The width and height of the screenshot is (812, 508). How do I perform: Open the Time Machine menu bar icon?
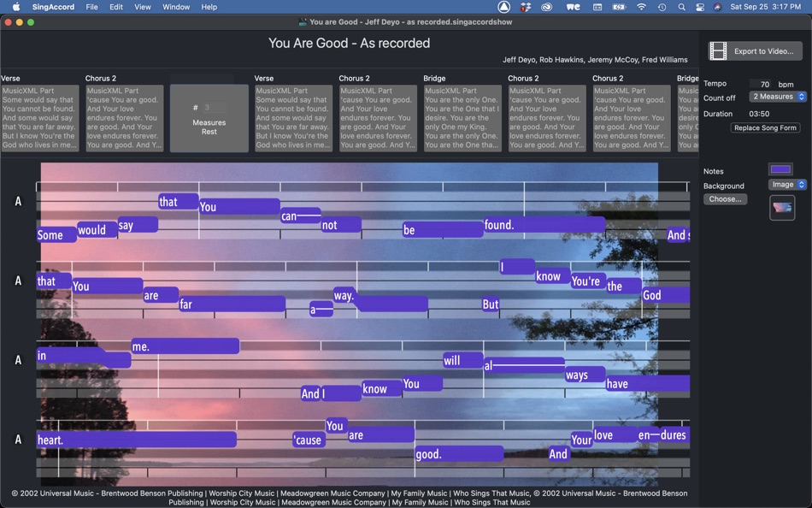pos(662,7)
